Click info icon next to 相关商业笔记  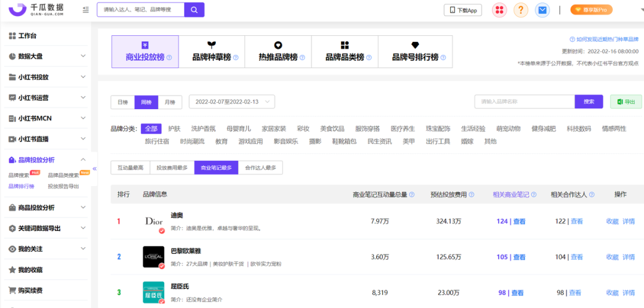pos(534,195)
